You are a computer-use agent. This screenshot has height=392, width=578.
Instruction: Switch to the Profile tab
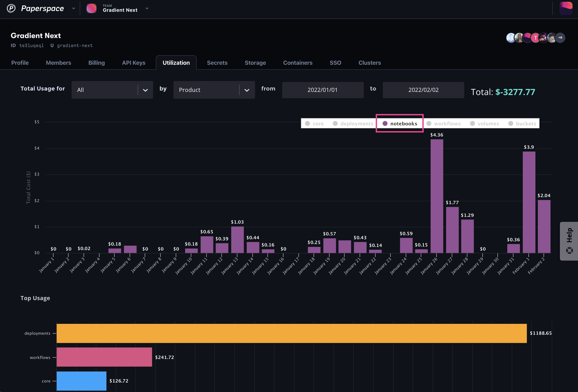click(x=20, y=63)
